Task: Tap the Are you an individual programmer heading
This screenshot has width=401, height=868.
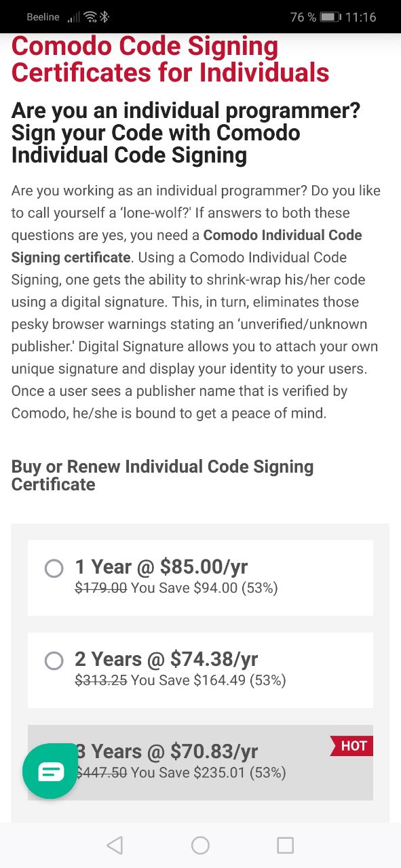Action: click(x=186, y=133)
